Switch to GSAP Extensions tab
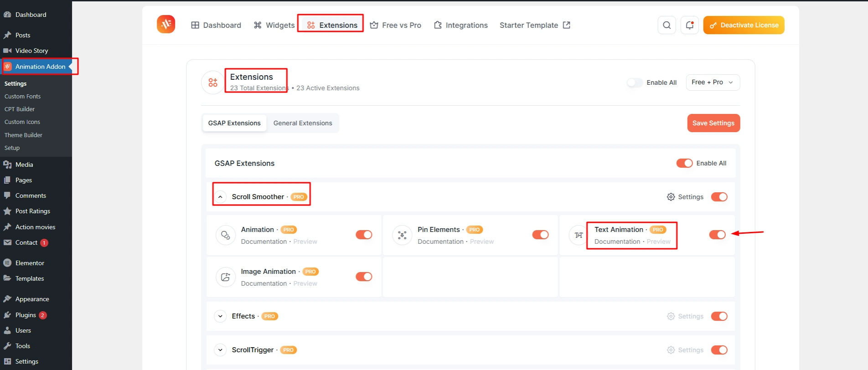 coord(234,123)
